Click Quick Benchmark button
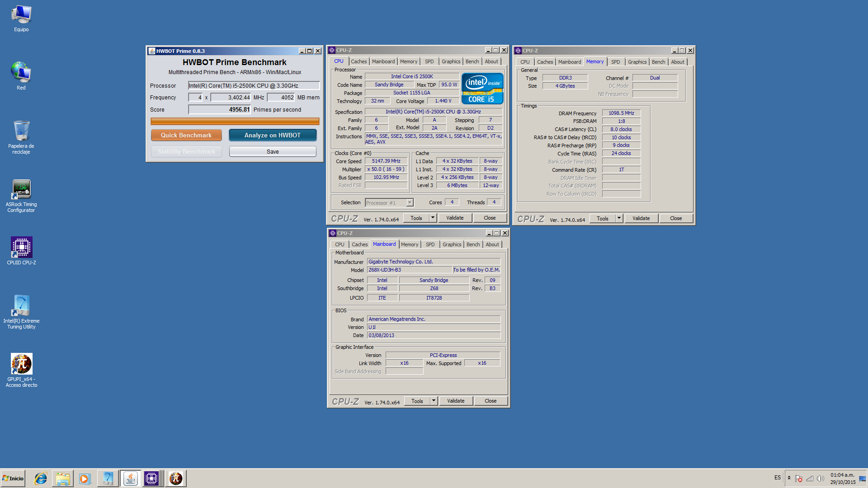This screenshot has width=868, height=488. (186, 135)
